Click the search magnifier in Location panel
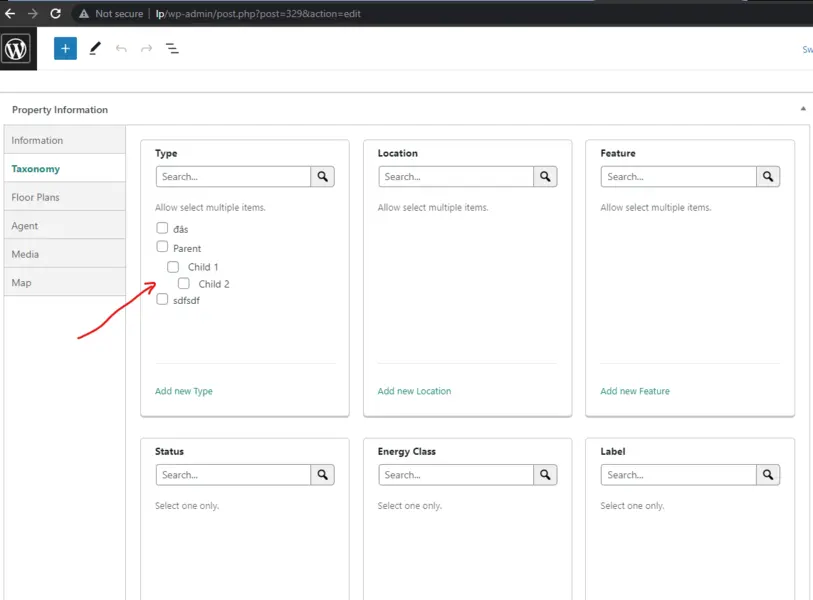Image resolution: width=813 pixels, height=600 pixels. click(544, 176)
